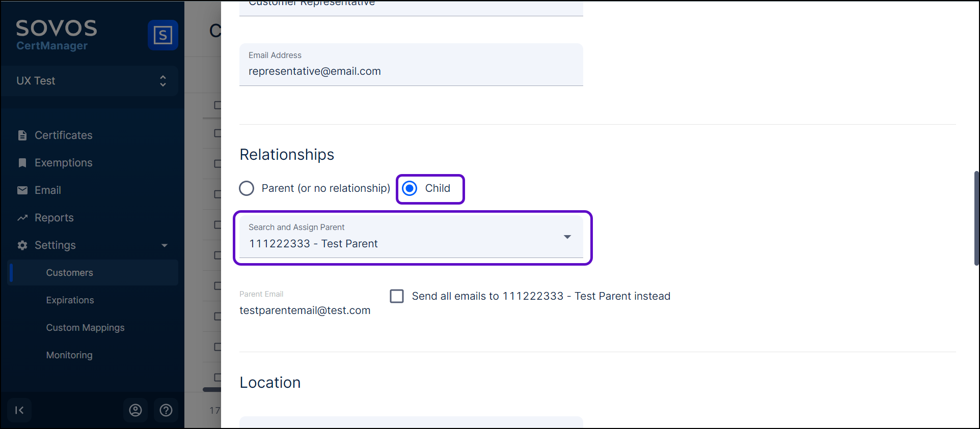The height and width of the screenshot is (429, 980).
Task: Click the Sovos S logo icon
Action: coord(162,35)
